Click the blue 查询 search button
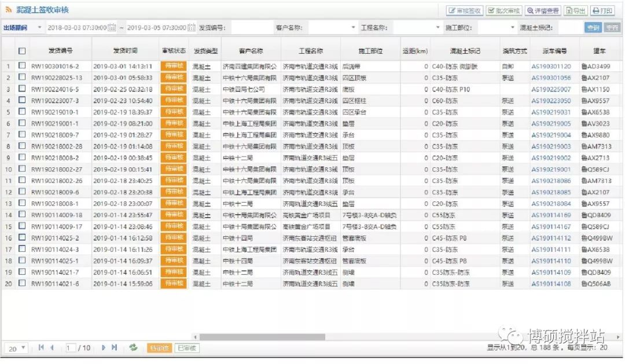Screen dimensions: 625x364 coord(593,27)
